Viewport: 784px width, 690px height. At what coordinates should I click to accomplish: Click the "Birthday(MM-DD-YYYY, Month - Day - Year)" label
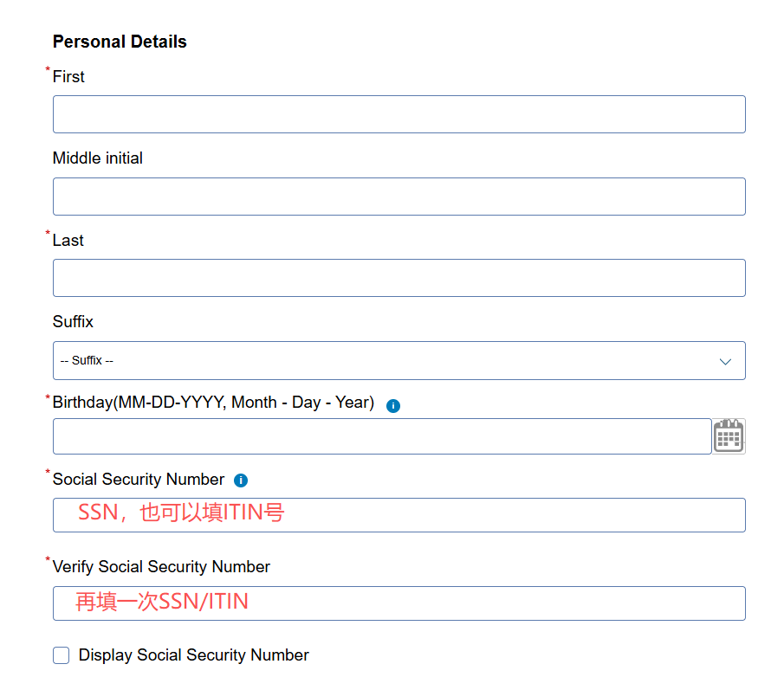[x=213, y=403]
